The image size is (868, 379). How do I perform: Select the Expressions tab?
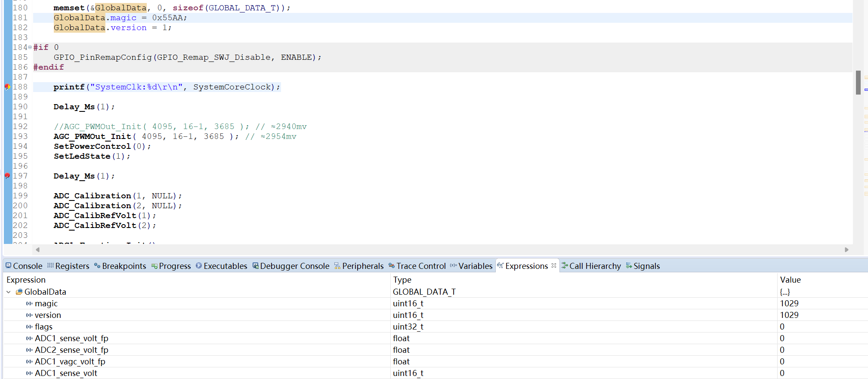[526, 266]
